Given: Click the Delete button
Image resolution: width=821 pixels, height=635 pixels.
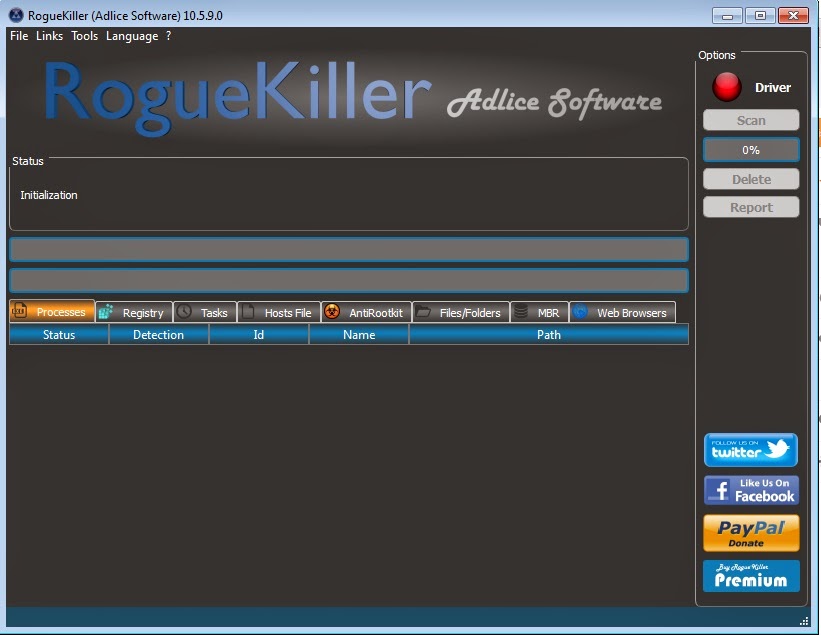Looking at the screenshot, I should coord(751,179).
